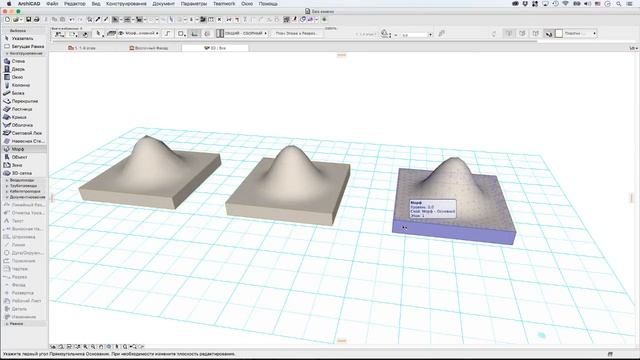Choose the Штриховка (Fill) tool
Viewport: 640px width, 360px height.
click(24, 237)
